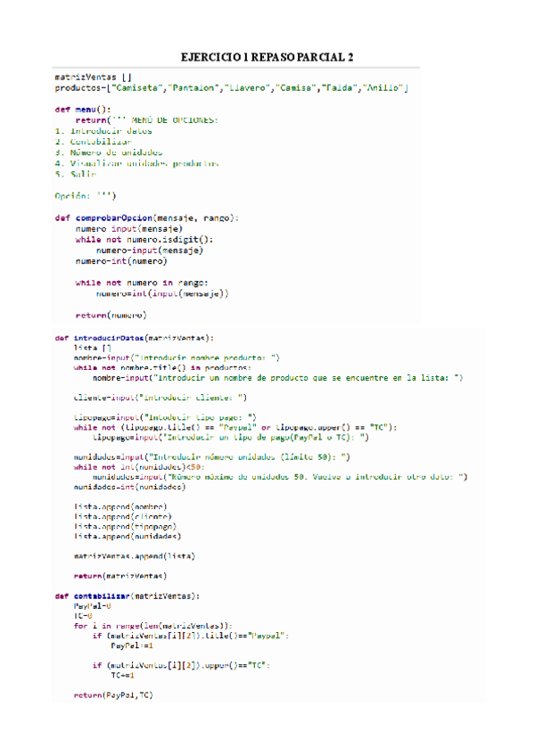
Task: Click menu option '2. Contabilizar' text
Action: [93, 142]
